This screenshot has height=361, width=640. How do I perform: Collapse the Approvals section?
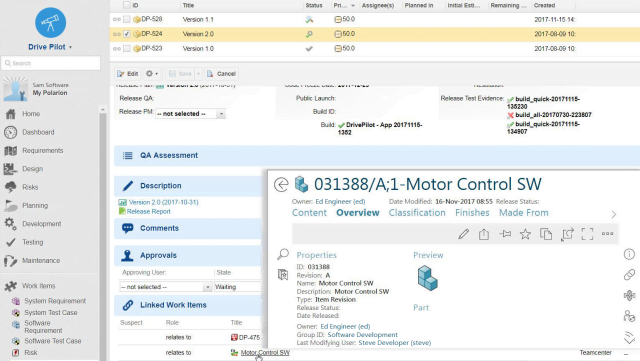click(158, 255)
